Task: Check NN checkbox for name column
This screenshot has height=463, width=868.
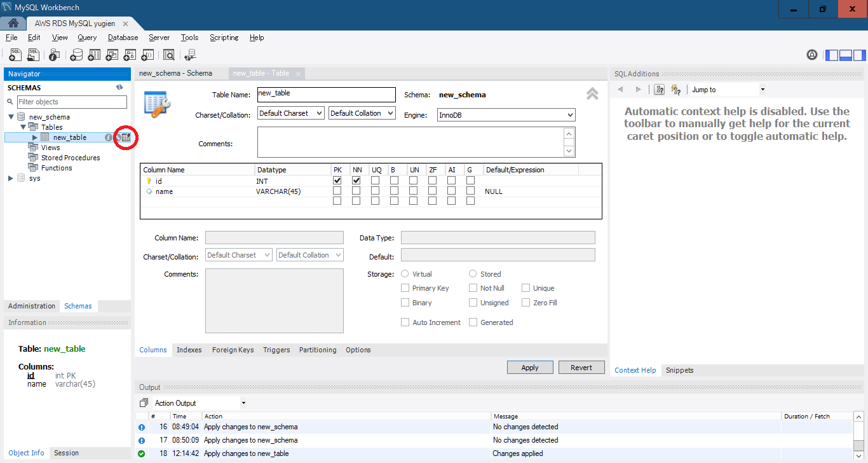Action: pos(356,191)
